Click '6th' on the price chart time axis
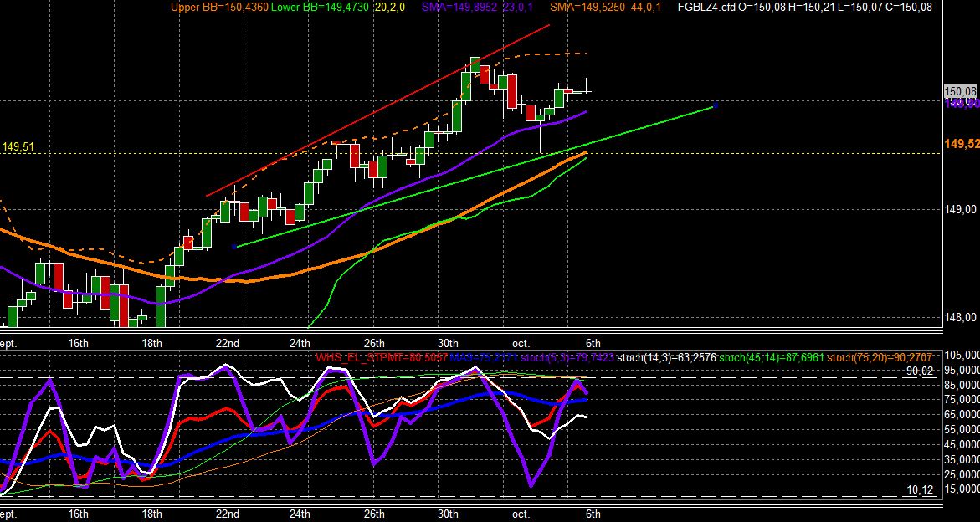 pyautogui.click(x=593, y=344)
